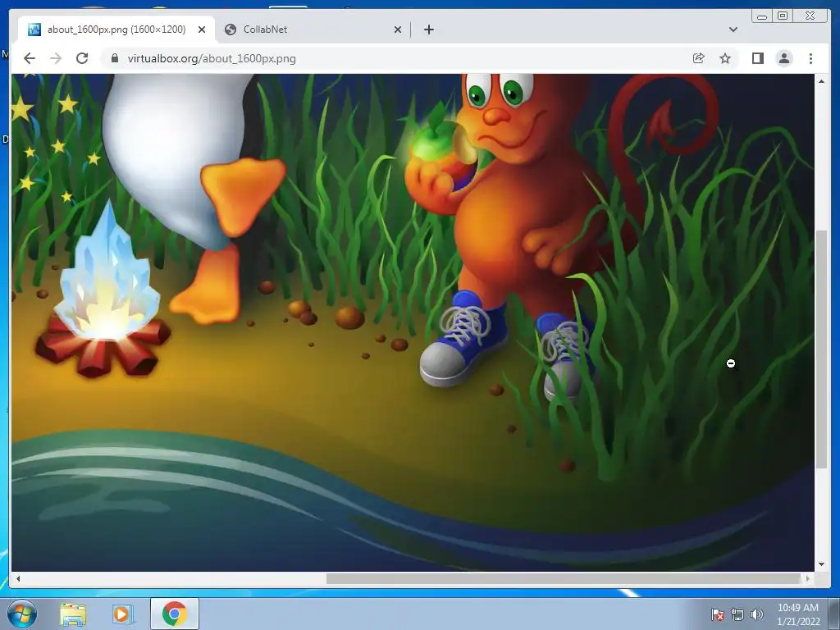Open Chrome three-dot menu
The image size is (840, 630).
click(x=810, y=58)
